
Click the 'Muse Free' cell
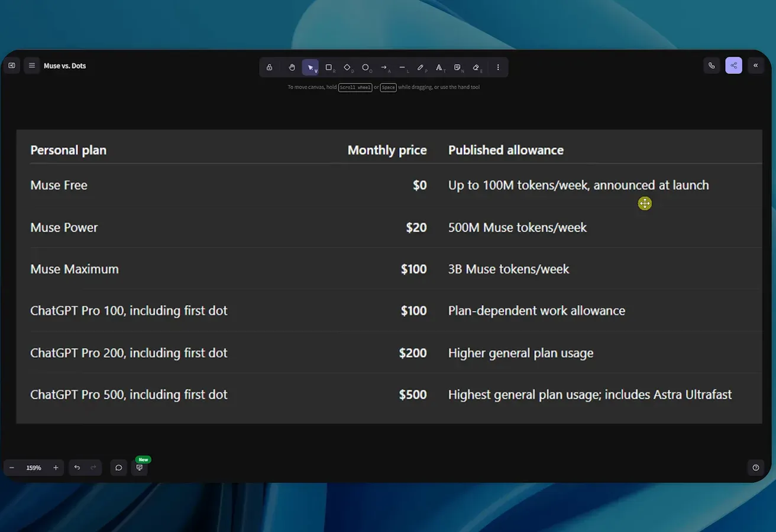tap(59, 185)
